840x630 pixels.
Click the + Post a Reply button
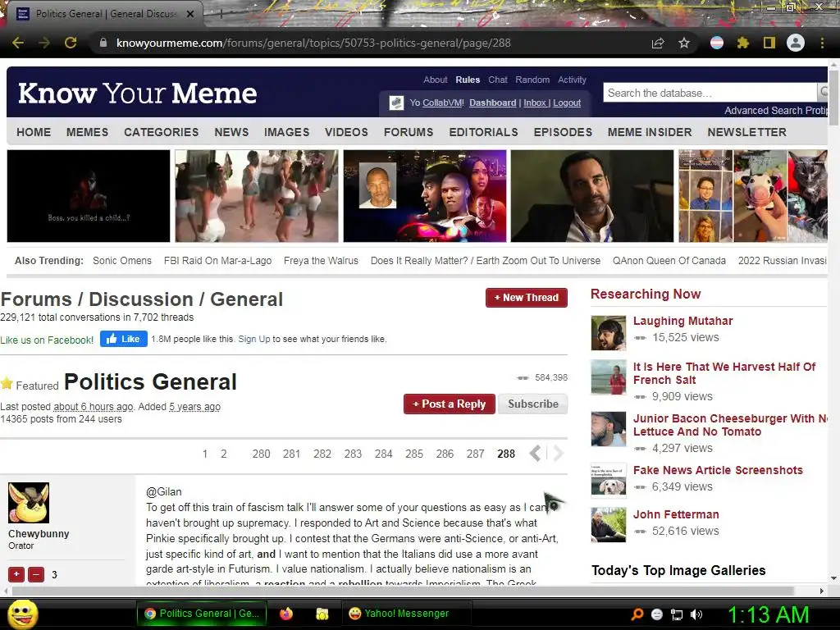pos(449,404)
